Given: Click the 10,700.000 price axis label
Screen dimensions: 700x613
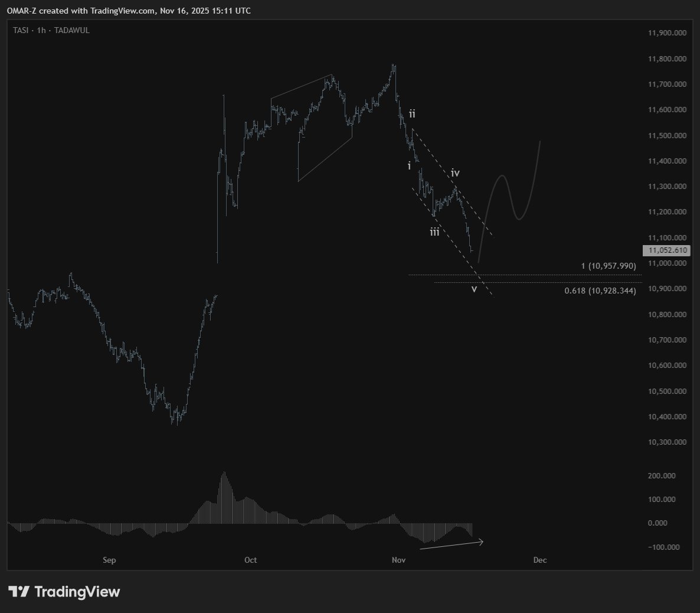Looking at the screenshot, I should (667, 340).
